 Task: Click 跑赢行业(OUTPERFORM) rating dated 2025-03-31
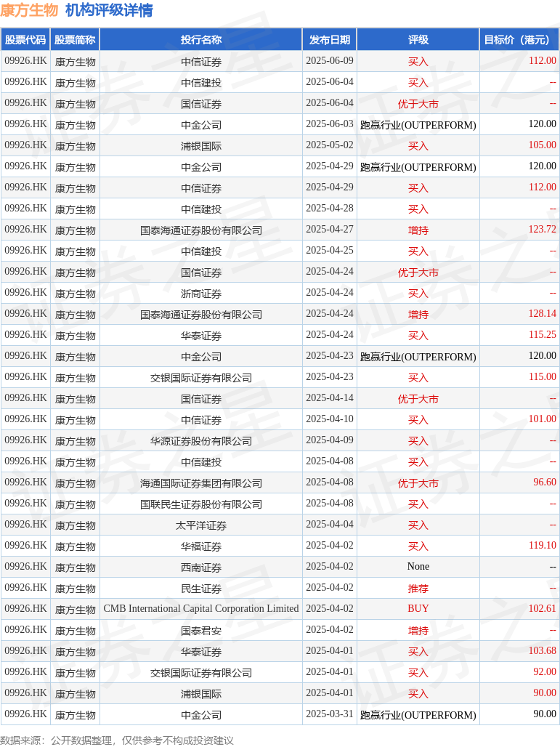[x=418, y=715]
